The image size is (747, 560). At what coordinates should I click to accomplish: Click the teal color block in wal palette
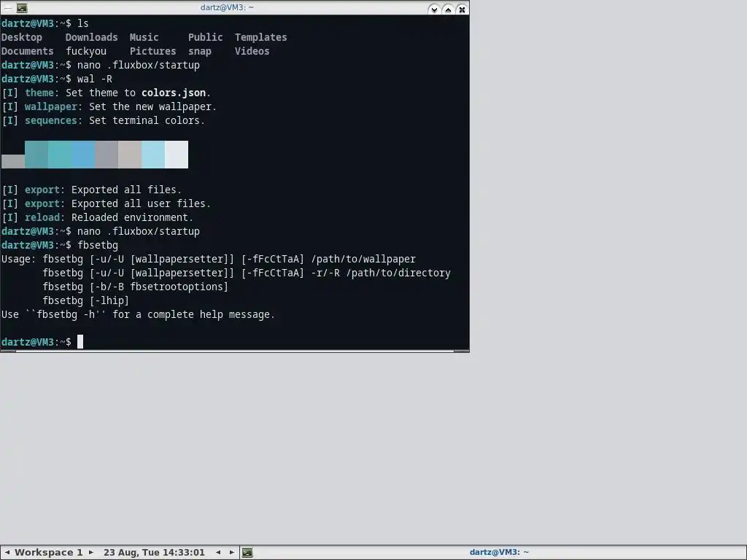(x=36, y=155)
